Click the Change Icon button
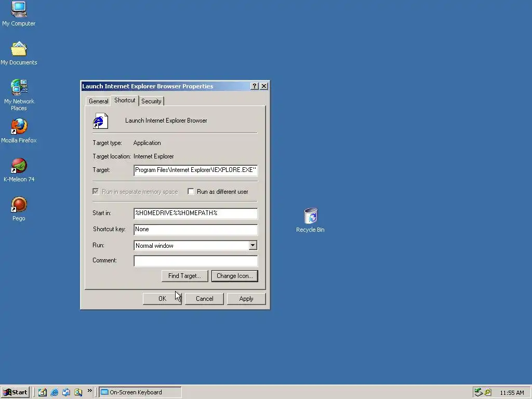 point(235,276)
